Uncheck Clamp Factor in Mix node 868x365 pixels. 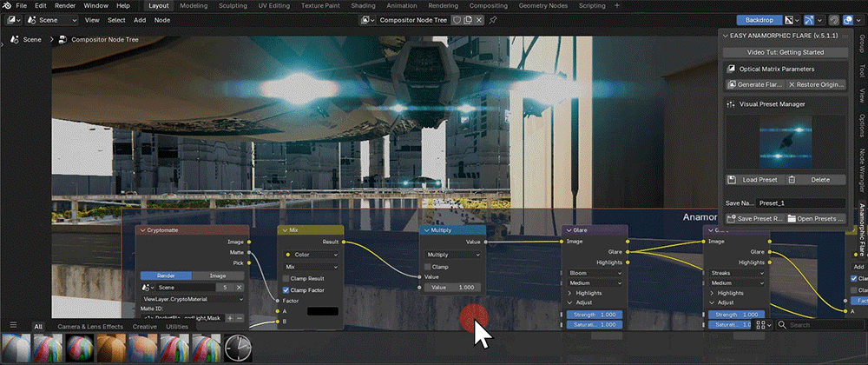(286, 290)
